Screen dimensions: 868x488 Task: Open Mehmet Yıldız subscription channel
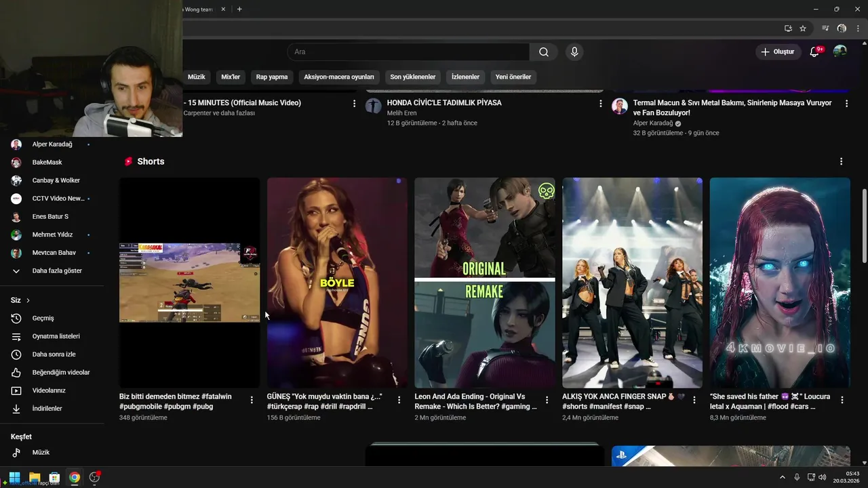coord(52,235)
